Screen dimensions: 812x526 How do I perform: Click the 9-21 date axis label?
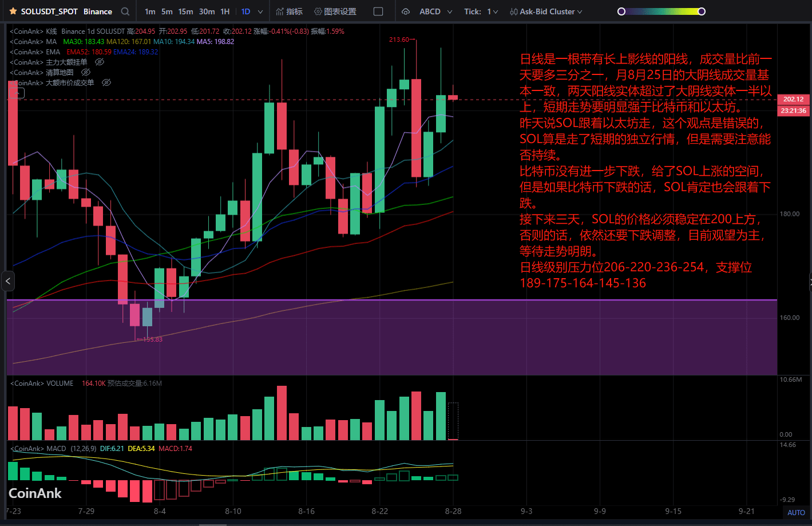point(746,511)
